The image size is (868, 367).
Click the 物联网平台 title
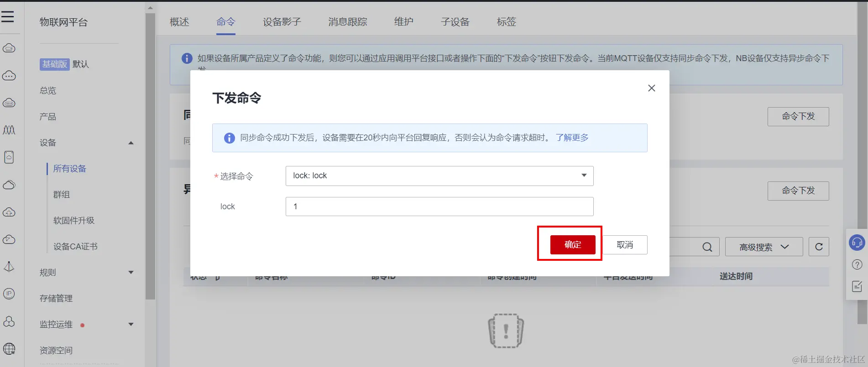(63, 22)
